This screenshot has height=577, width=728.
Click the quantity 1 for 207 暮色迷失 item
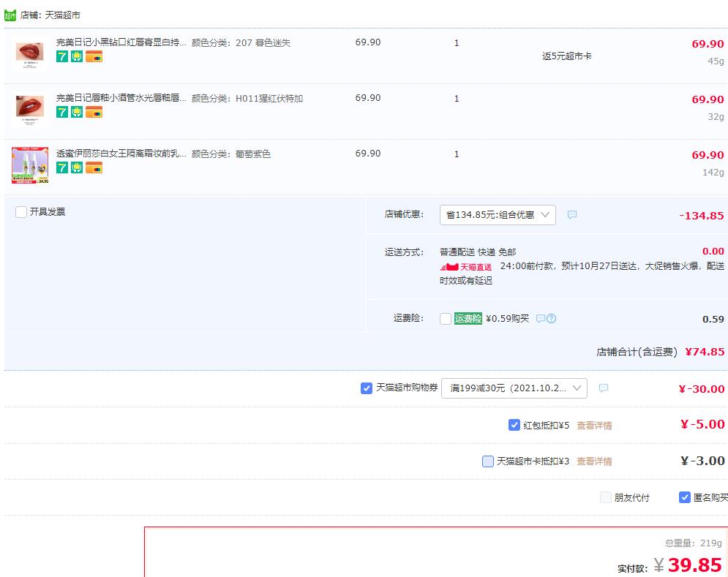pos(457,43)
